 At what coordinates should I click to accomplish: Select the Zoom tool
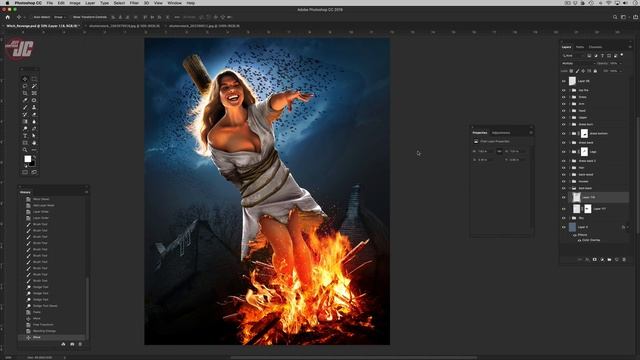point(25,150)
